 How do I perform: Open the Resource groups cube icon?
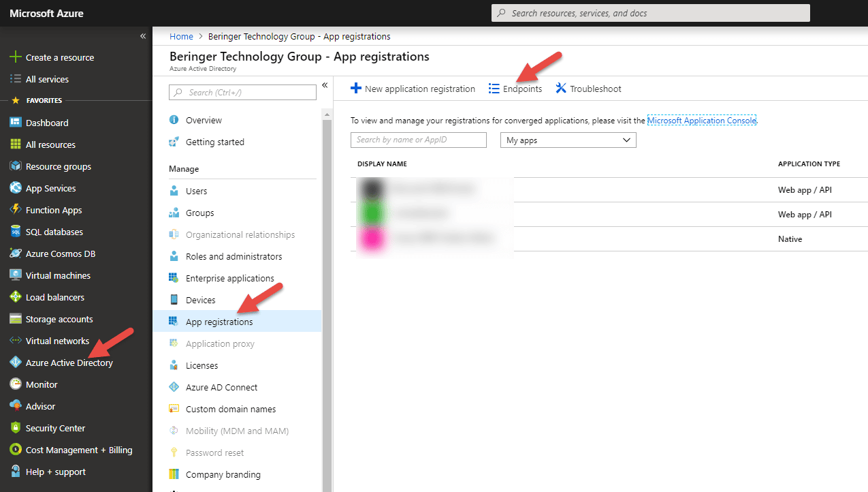click(15, 166)
